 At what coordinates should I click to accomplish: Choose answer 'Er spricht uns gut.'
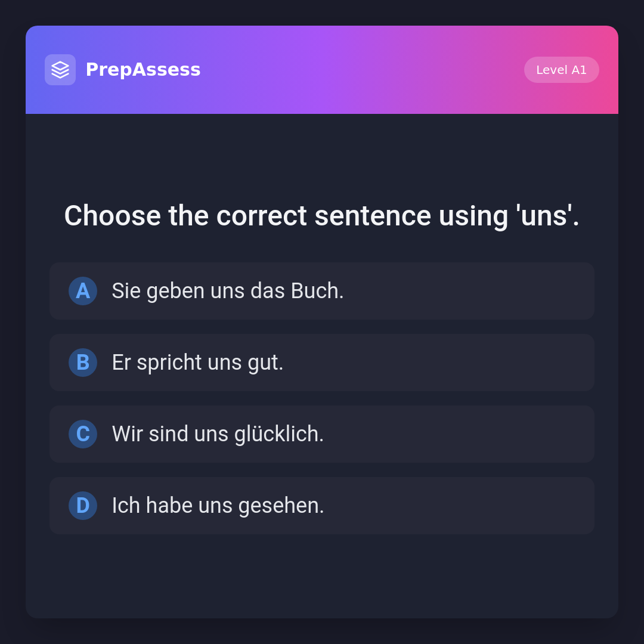click(x=197, y=363)
